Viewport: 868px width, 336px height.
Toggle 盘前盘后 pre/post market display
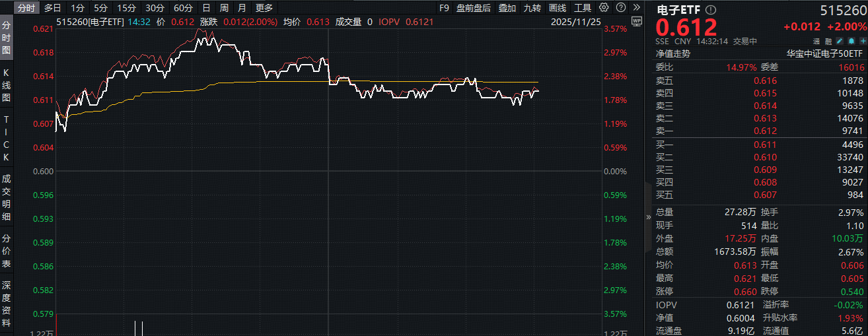[x=473, y=8]
